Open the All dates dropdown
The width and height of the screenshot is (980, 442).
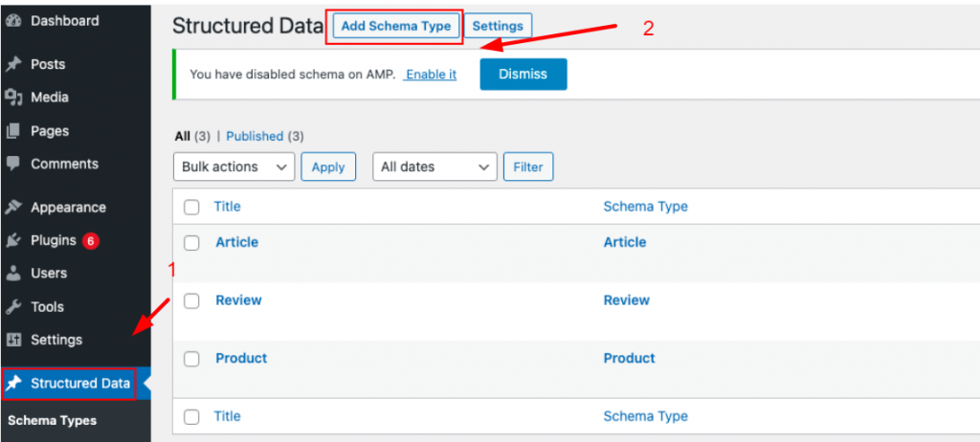click(435, 166)
